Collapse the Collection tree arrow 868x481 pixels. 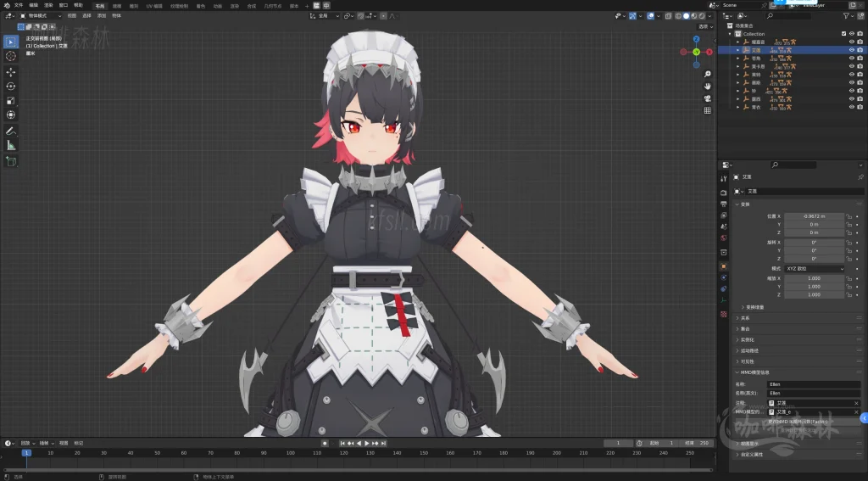731,34
